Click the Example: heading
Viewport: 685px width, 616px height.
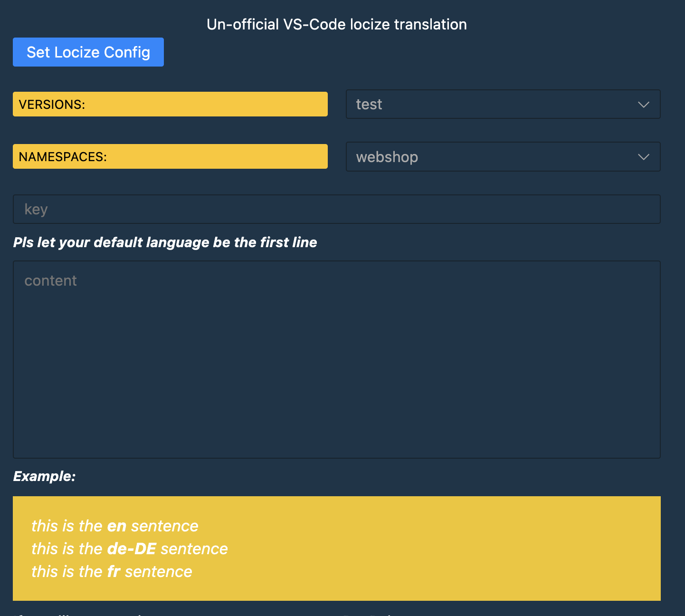pos(44,476)
